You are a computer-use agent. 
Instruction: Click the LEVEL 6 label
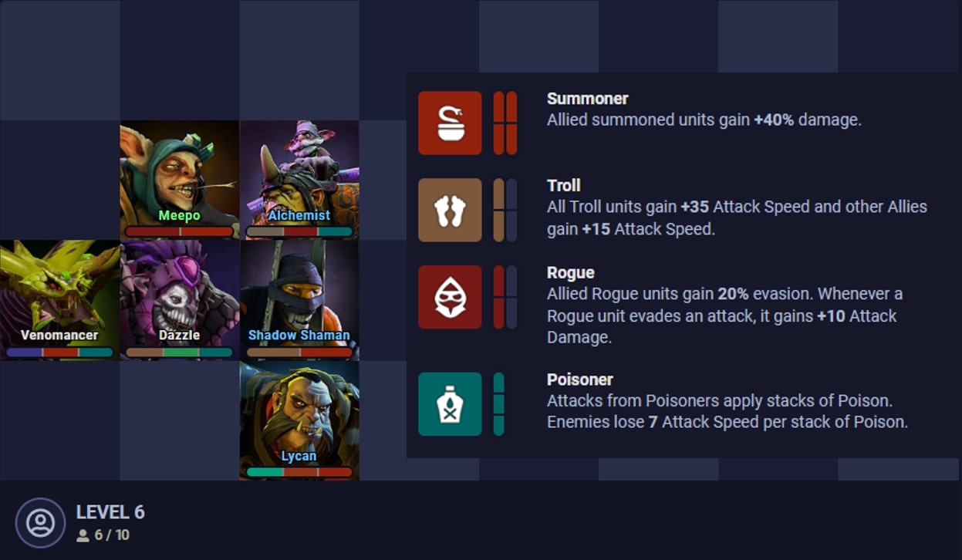point(110,512)
